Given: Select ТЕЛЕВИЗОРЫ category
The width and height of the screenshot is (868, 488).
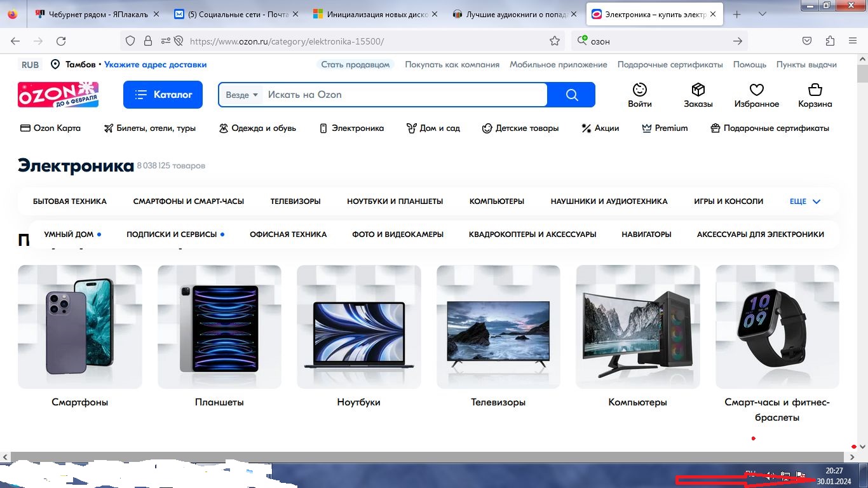Looking at the screenshot, I should [295, 201].
